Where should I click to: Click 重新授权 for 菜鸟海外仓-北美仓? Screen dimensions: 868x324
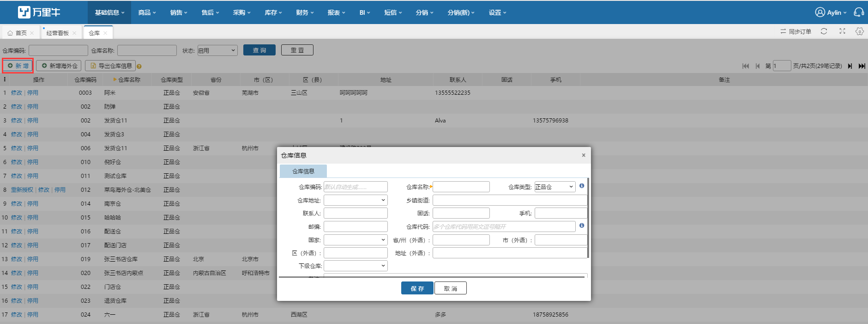(x=22, y=190)
